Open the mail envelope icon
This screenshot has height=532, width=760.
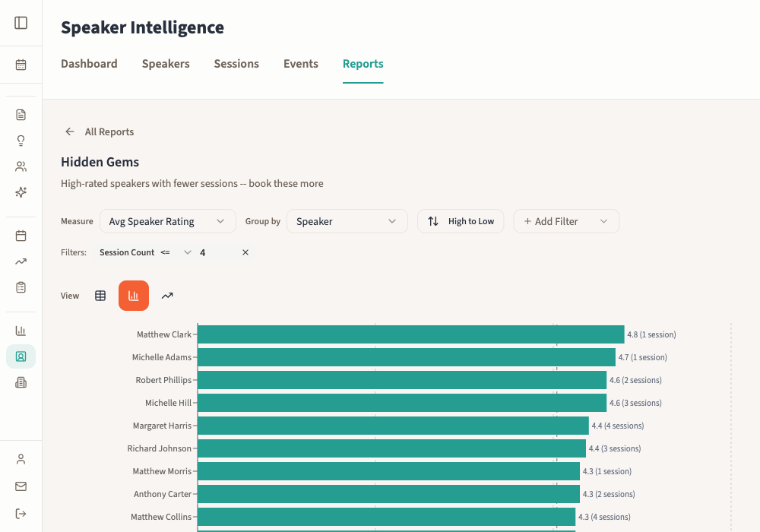pos(21,486)
